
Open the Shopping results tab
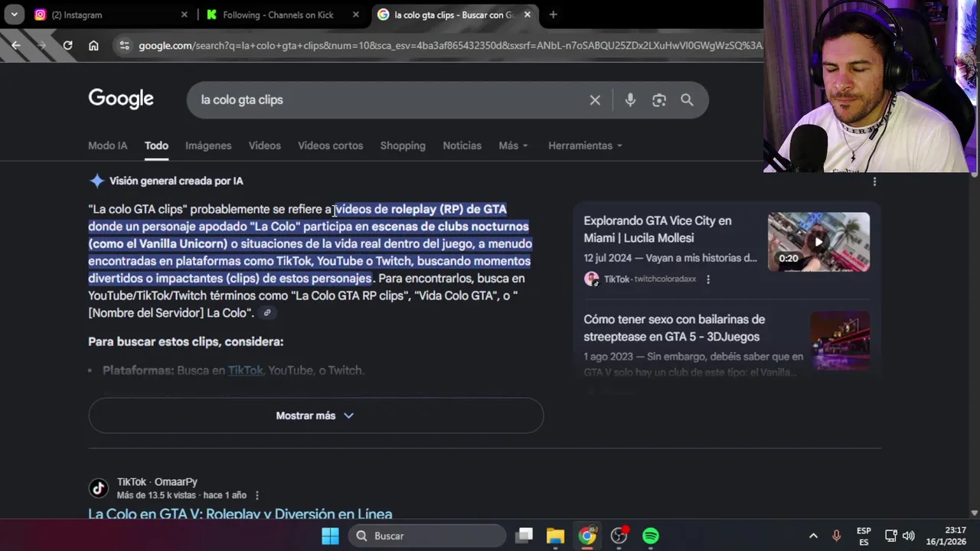[403, 145]
